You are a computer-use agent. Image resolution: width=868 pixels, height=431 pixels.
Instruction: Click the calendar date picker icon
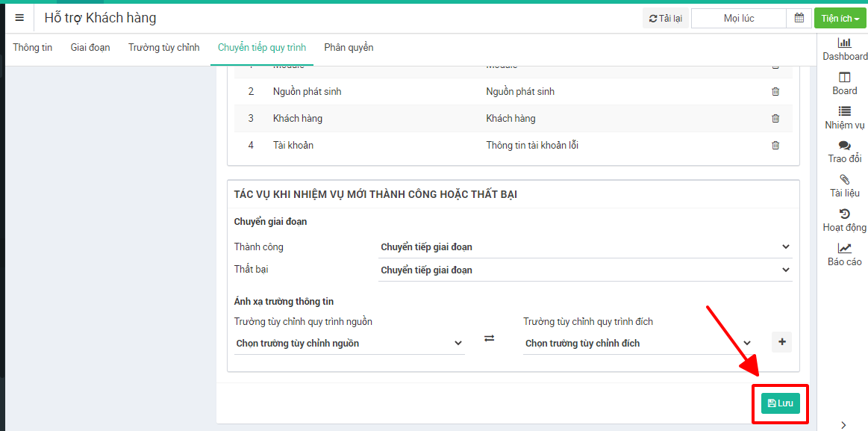pyautogui.click(x=799, y=19)
